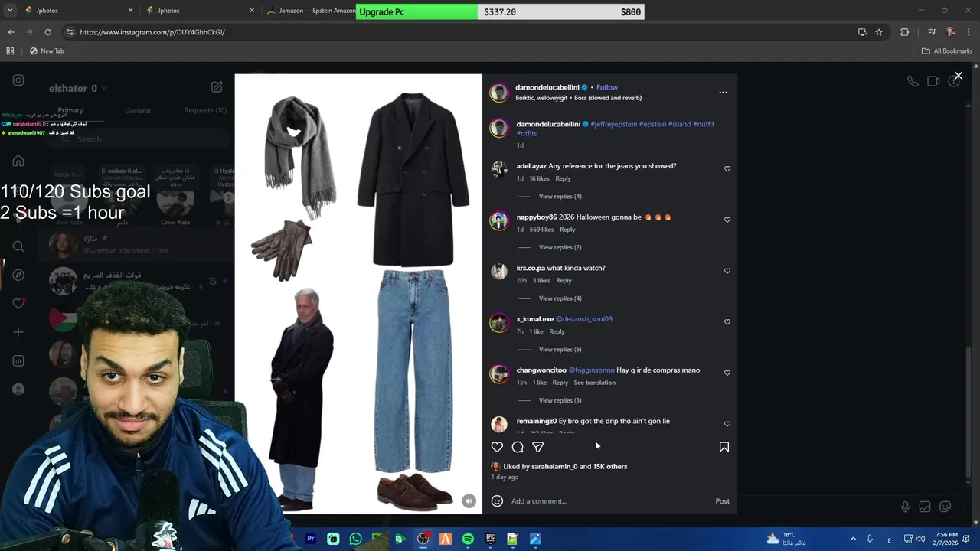Save the post with the bookmark icon
Image resolution: width=980 pixels, height=551 pixels.
click(724, 447)
